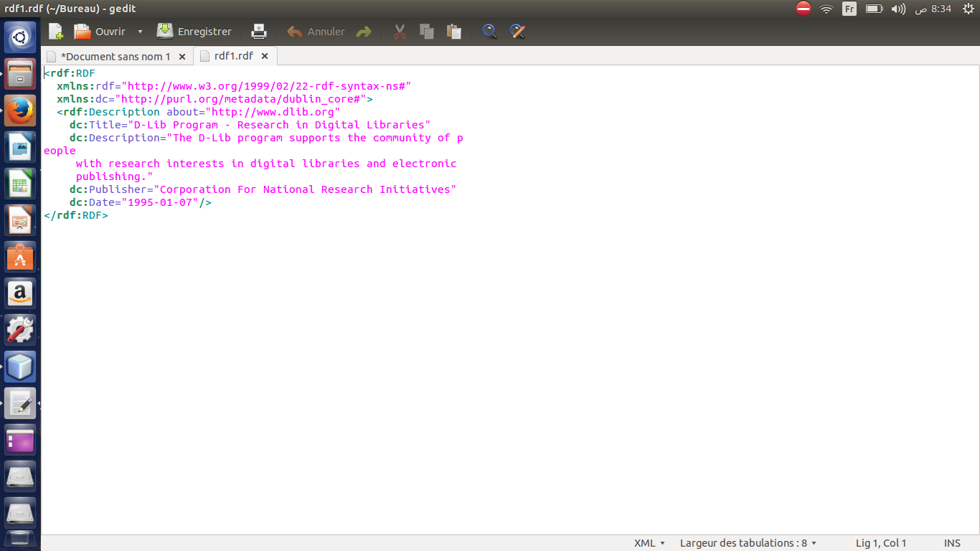The width and height of the screenshot is (980, 551).
Task: Click the dc:Title attribute line
Action: [x=250, y=125]
